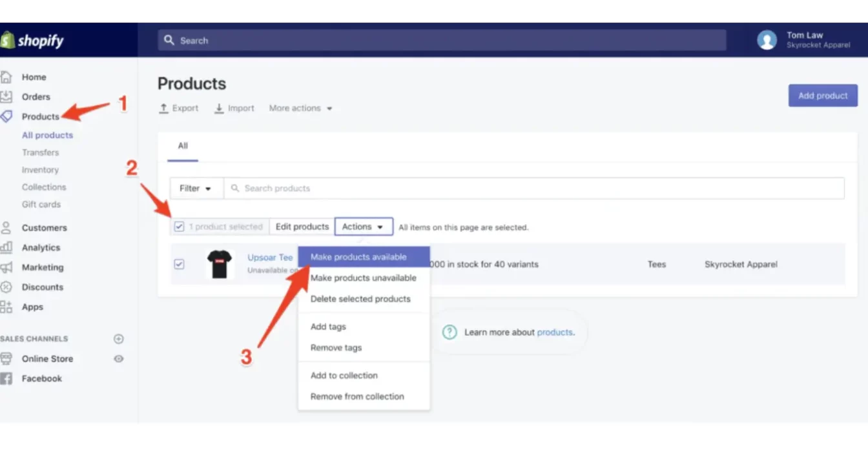Open Inventory under Products
The width and height of the screenshot is (868, 461).
pos(40,170)
